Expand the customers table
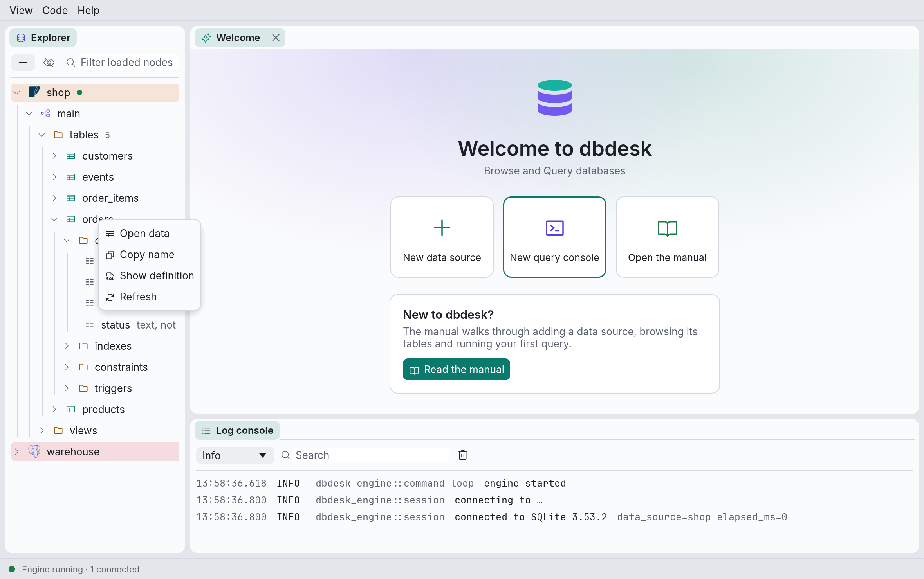The height and width of the screenshot is (579, 924). (54, 156)
